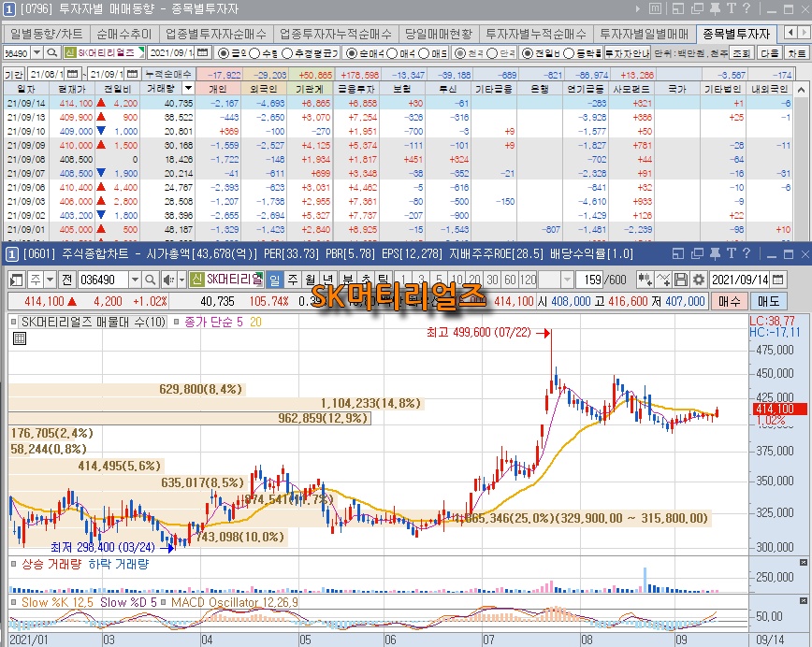
Task: Open dropdown arrow beside speaker icon
Action: point(181,280)
